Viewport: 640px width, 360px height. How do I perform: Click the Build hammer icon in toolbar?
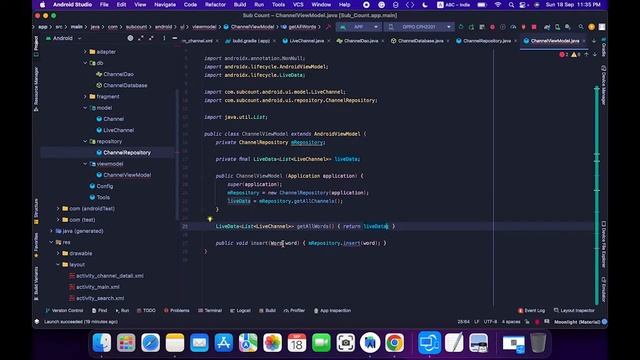click(328, 27)
